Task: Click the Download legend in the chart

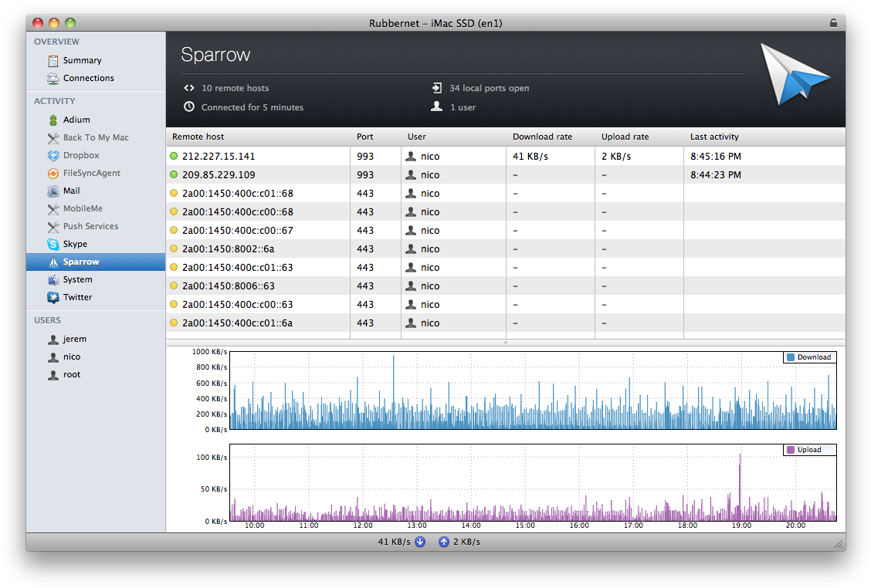Action: click(809, 357)
